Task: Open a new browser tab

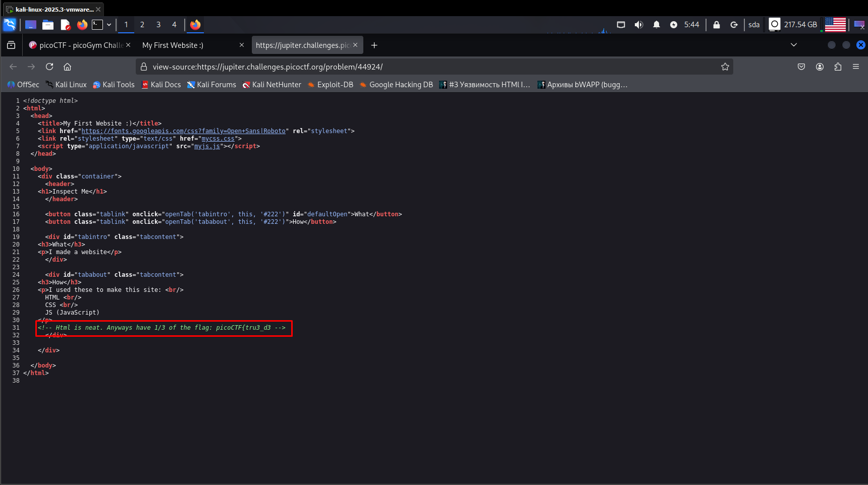Action: pyautogui.click(x=374, y=45)
